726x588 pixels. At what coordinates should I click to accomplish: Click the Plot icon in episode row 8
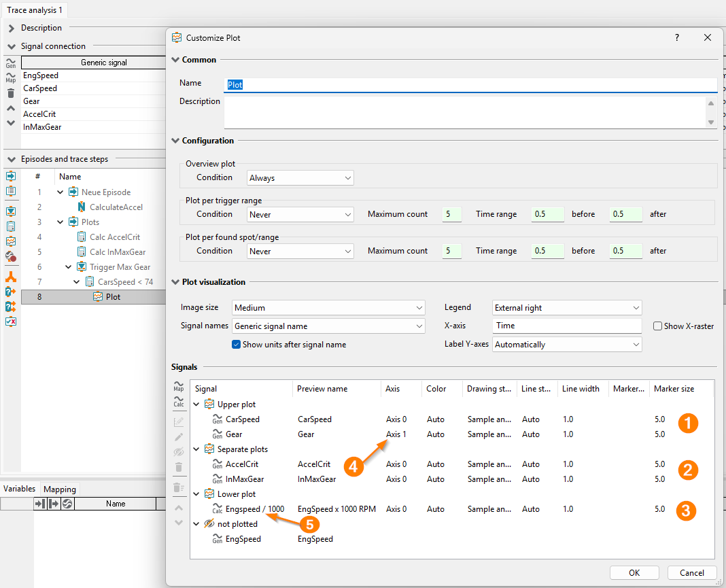tap(98, 297)
